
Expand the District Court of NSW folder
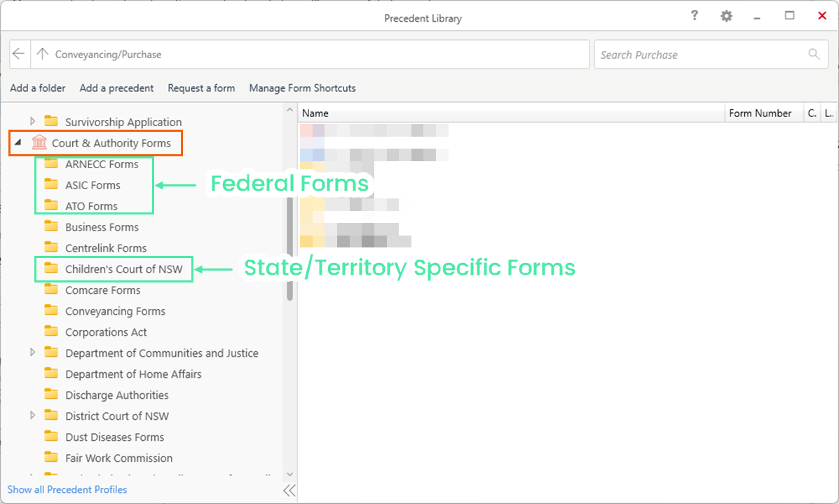click(32, 416)
